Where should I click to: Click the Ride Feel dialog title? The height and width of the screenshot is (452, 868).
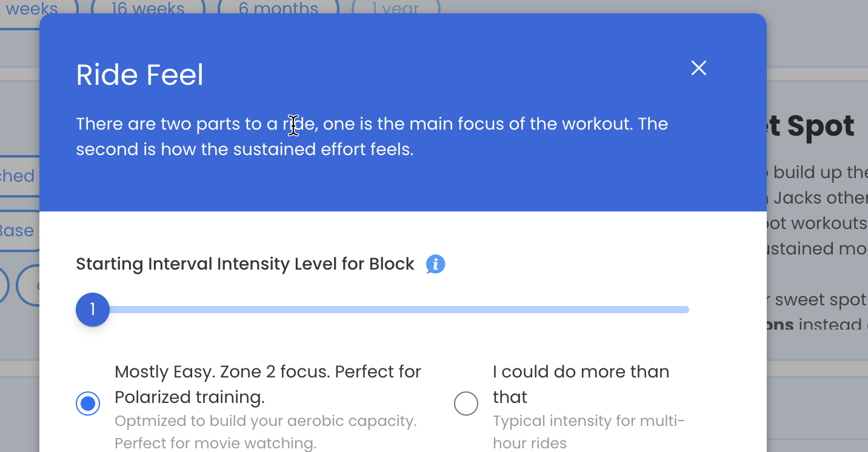pos(140,75)
